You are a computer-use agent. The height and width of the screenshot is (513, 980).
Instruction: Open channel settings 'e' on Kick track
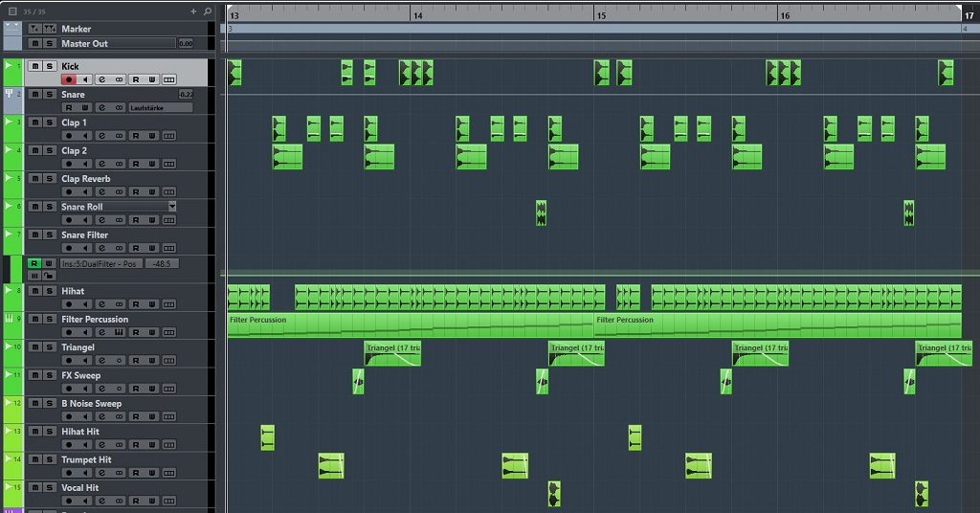pos(101,79)
